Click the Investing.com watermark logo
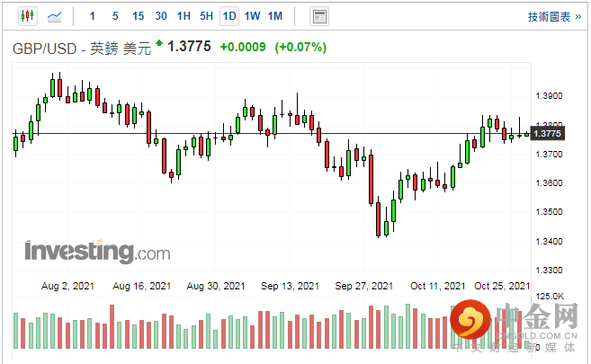This screenshot has height=364, width=591. pos(97,251)
